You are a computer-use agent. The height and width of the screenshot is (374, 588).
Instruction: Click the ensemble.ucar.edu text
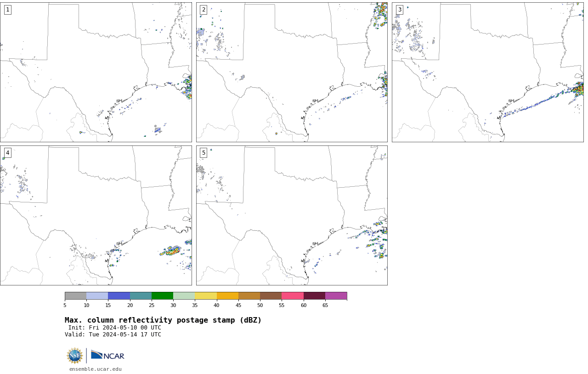coord(96,369)
